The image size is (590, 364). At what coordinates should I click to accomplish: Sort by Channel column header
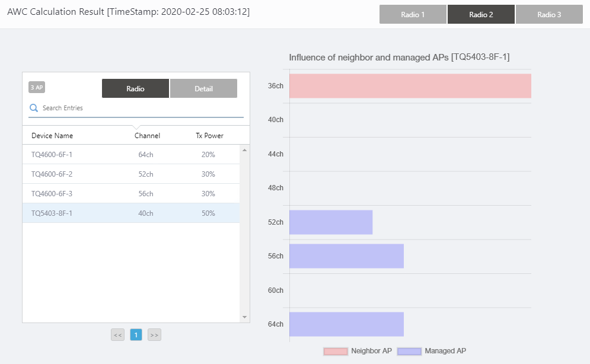147,136
